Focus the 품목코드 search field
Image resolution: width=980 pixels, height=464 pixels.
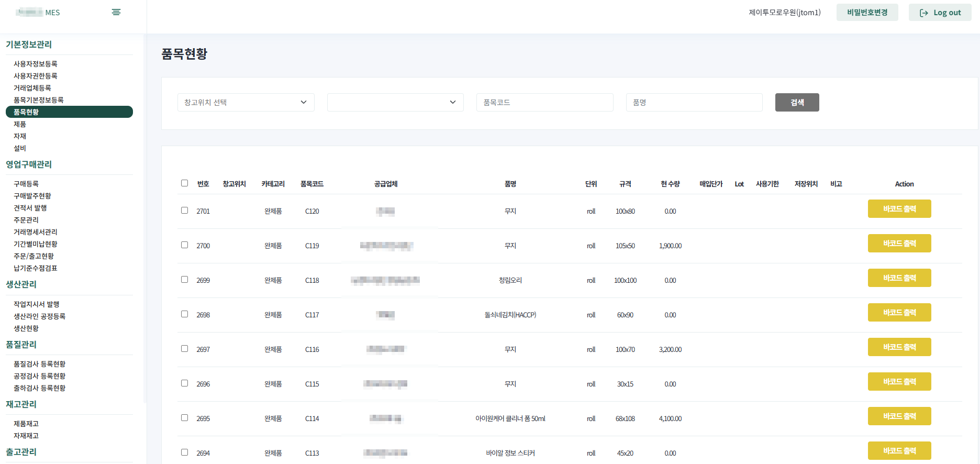(544, 103)
